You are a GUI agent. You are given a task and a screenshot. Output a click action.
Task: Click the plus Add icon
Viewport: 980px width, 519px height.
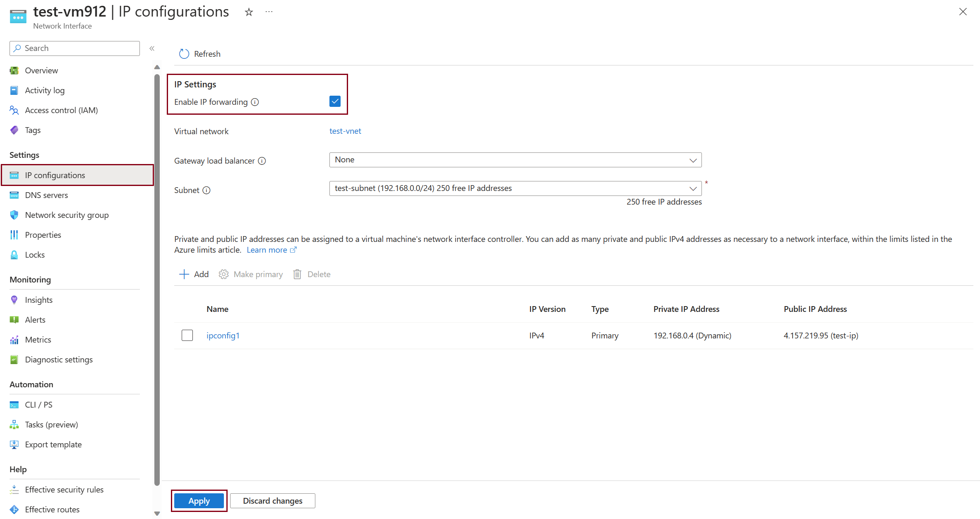(x=184, y=274)
